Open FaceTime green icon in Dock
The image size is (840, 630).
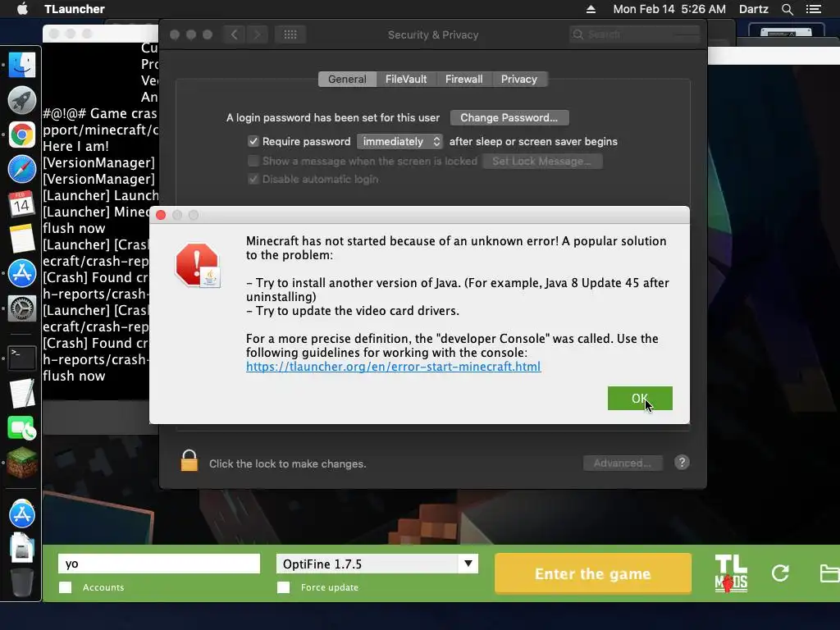(22, 428)
